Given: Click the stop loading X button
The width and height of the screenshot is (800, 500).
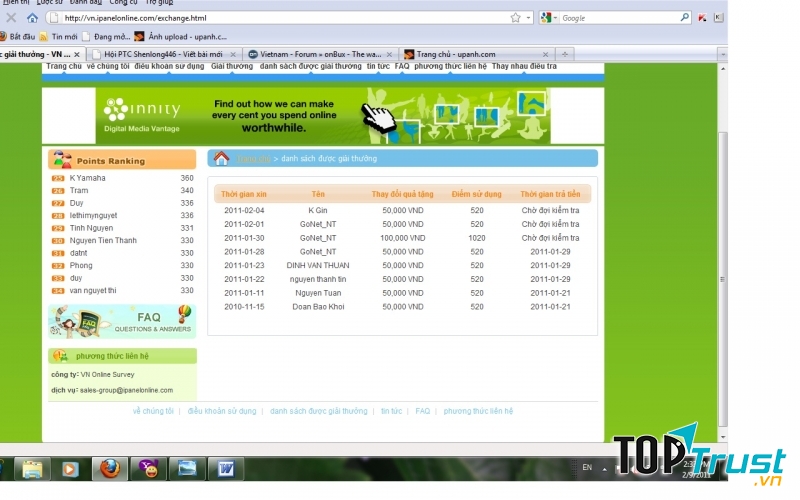Looking at the screenshot, I should point(12,18).
